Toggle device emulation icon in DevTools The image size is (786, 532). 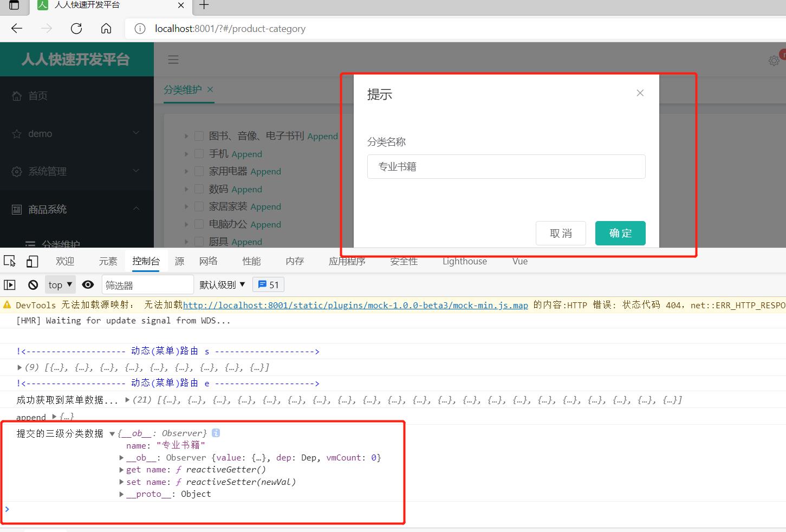33,261
